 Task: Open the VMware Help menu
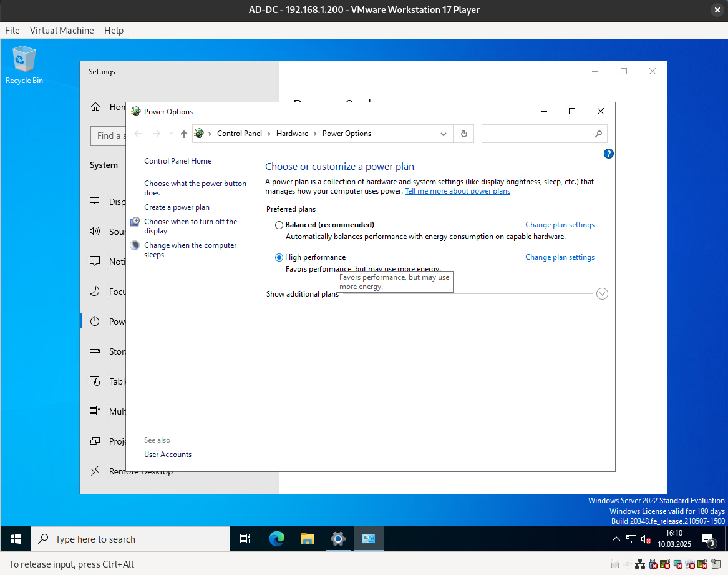tap(114, 30)
